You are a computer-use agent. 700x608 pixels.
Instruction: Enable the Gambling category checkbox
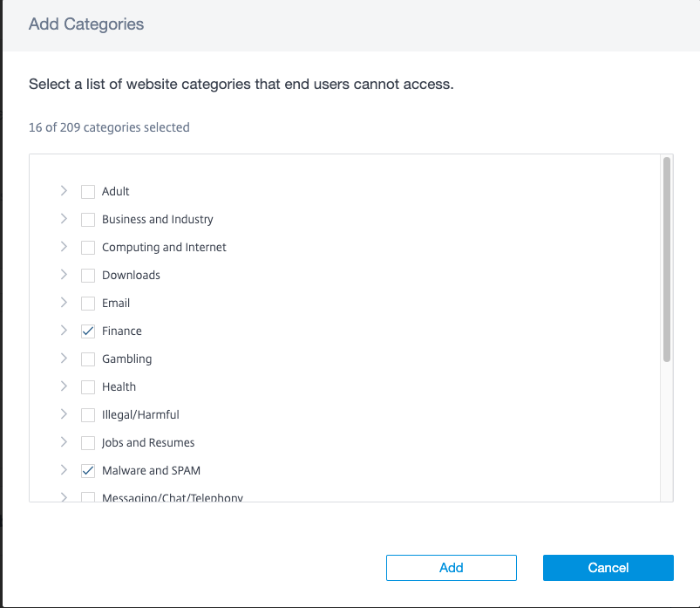pyautogui.click(x=88, y=359)
